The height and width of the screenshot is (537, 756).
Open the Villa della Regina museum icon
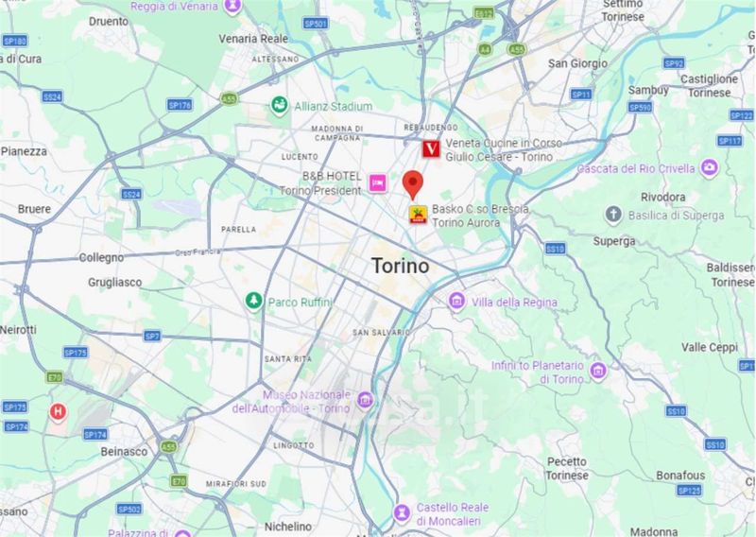(456, 302)
